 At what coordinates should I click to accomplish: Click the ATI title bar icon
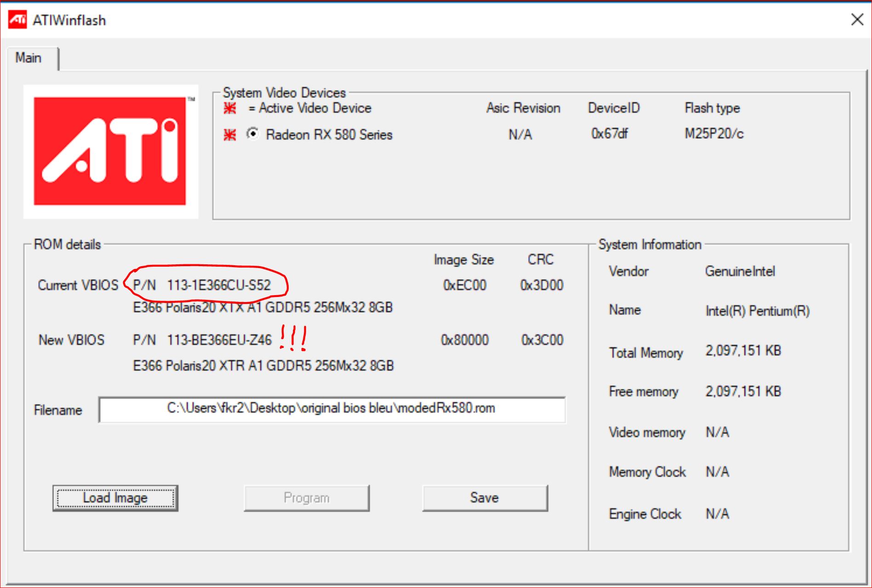pos(18,20)
